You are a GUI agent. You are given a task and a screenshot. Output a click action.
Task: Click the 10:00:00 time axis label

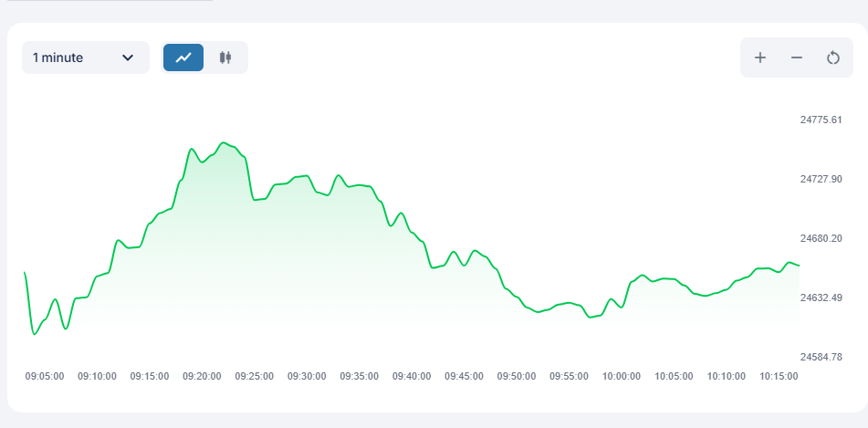(622, 375)
